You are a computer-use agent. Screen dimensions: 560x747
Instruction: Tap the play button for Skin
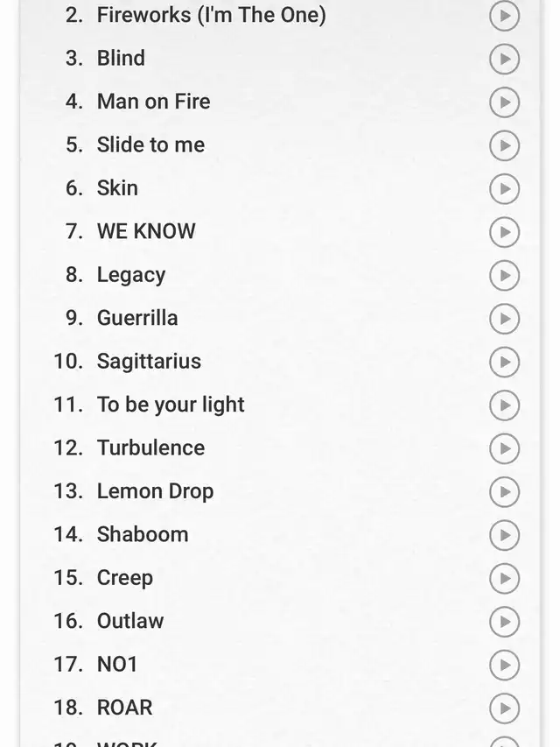[504, 188]
